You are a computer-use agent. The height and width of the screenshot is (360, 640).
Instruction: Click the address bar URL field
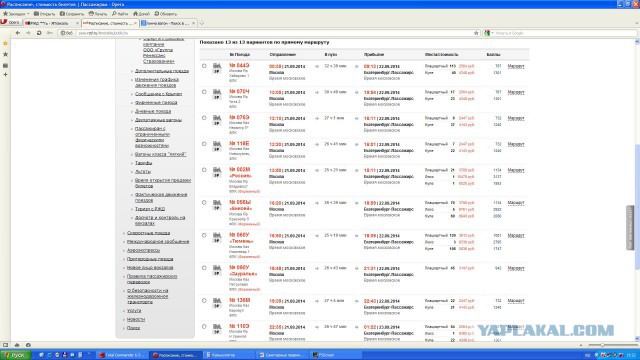coord(273,33)
